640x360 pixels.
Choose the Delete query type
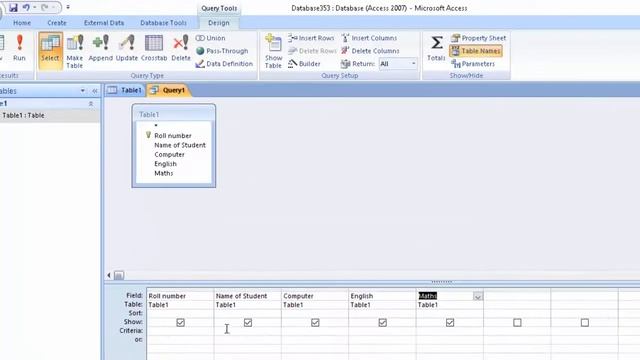[x=181, y=48]
